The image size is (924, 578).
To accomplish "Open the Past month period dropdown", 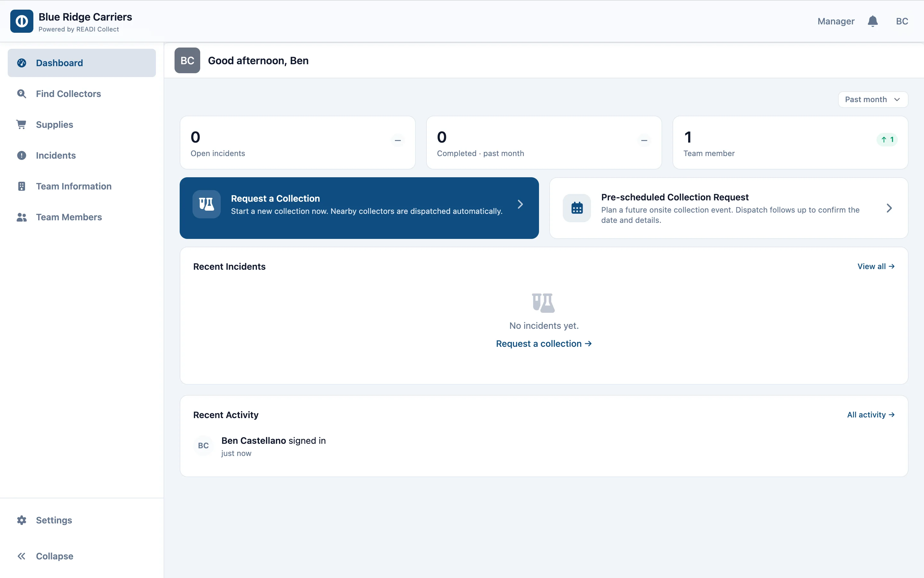I will (x=873, y=100).
